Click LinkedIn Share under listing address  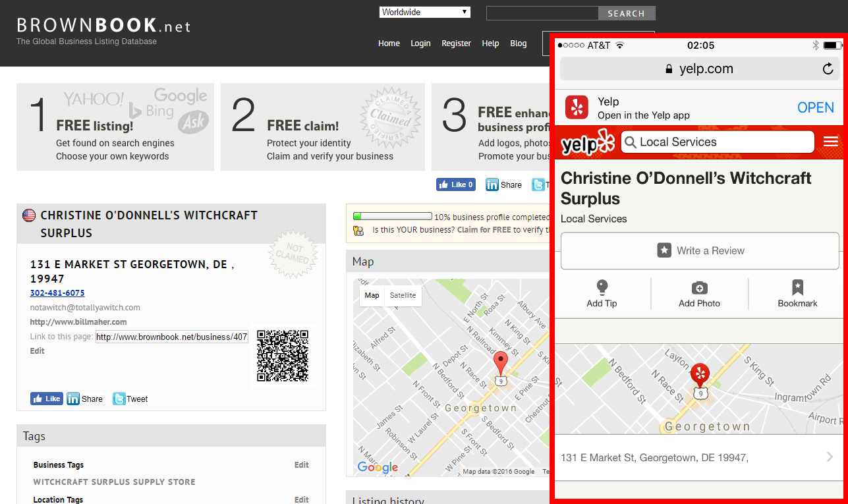tap(85, 399)
